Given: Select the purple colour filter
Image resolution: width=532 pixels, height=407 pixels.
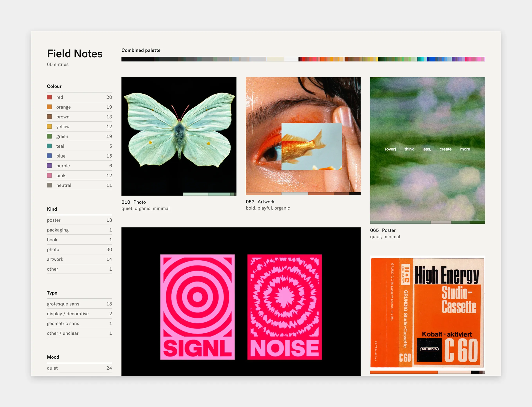Looking at the screenshot, I should [x=79, y=166].
